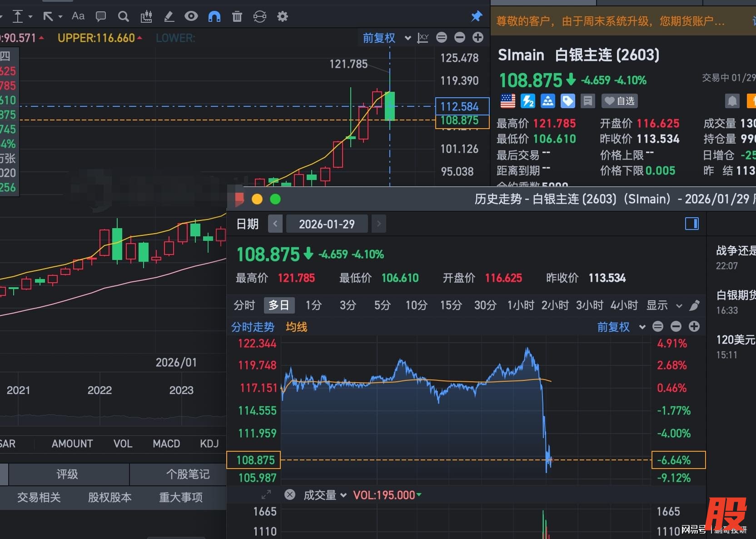
Task: Select the MACD indicator tab
Action: (166, 444)
